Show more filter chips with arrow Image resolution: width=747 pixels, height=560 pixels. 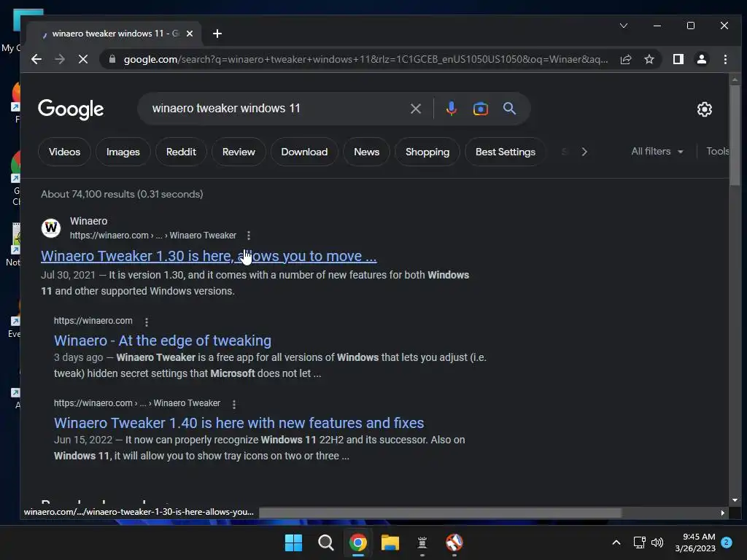pos(584,152)
